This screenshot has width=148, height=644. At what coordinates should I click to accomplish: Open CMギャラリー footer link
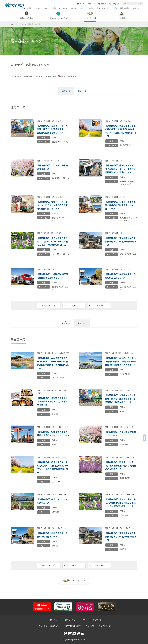tap(53, 620)
